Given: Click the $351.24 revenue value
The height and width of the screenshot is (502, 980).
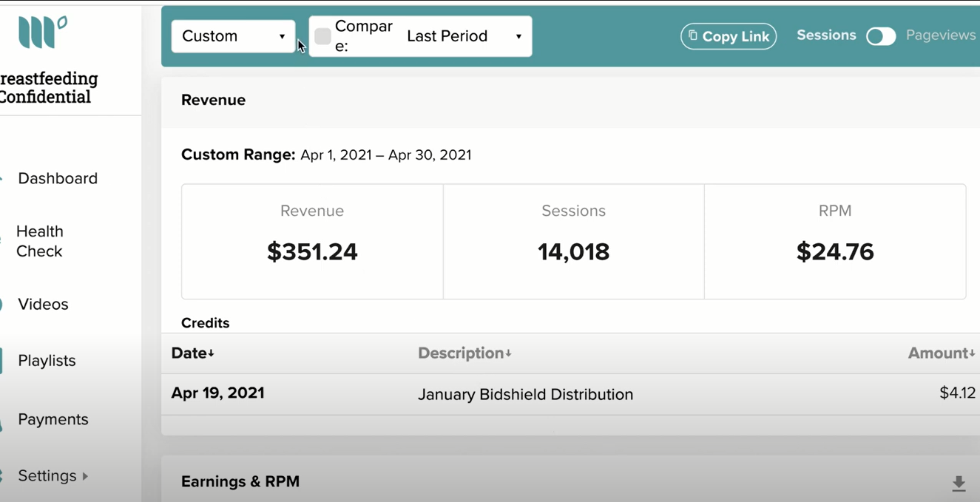Looking at the screenshot, I should (312, 252).
